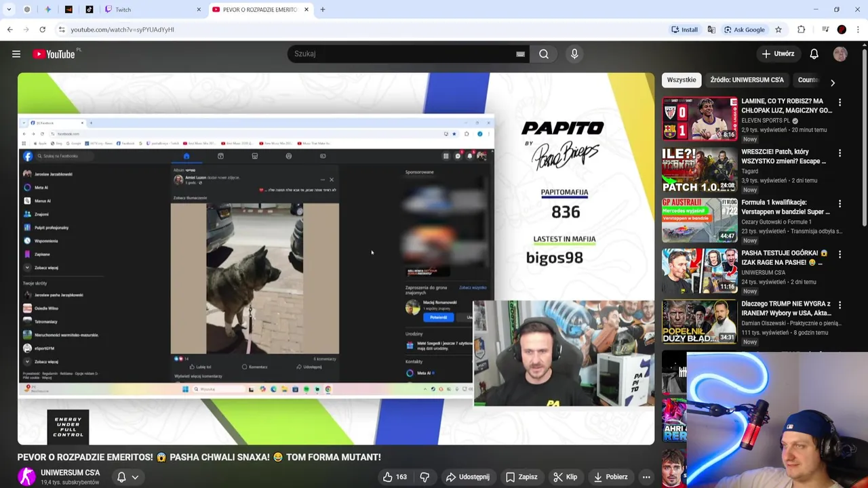Click the Install app button
The image size is (868, 488).
(x=684, y=30)
